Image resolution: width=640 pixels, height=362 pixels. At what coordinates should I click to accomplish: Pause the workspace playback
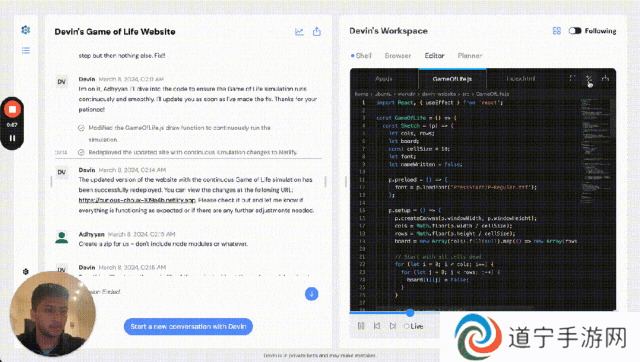(361, 326)
